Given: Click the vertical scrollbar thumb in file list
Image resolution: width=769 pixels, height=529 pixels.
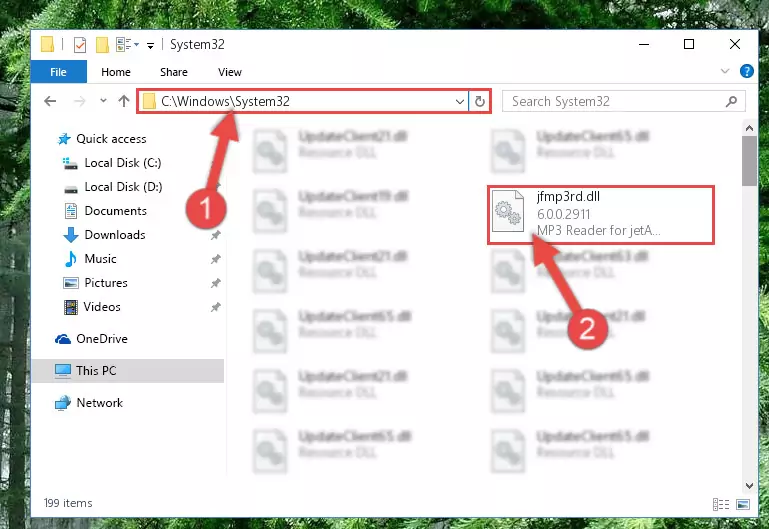Looking at the screenshot, I should pos(749,161).
